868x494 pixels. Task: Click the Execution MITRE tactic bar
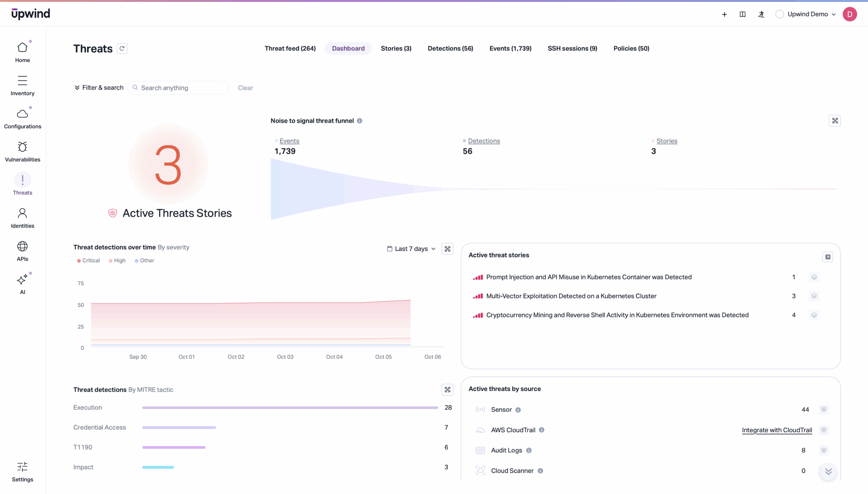(290, 408)
